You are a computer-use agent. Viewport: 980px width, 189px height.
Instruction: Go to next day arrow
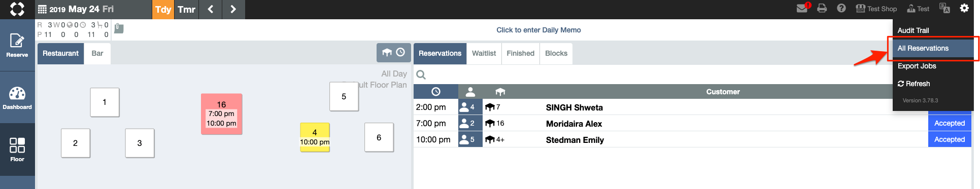(233, 9)
